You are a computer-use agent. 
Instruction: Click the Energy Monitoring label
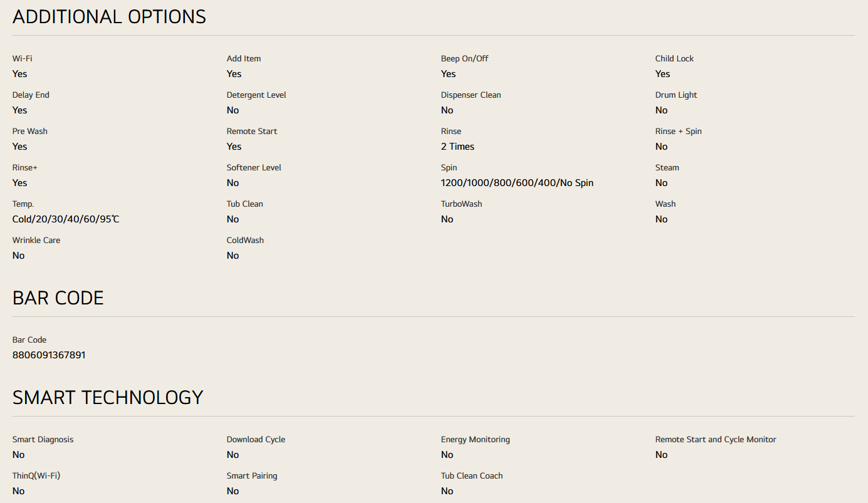475,440
